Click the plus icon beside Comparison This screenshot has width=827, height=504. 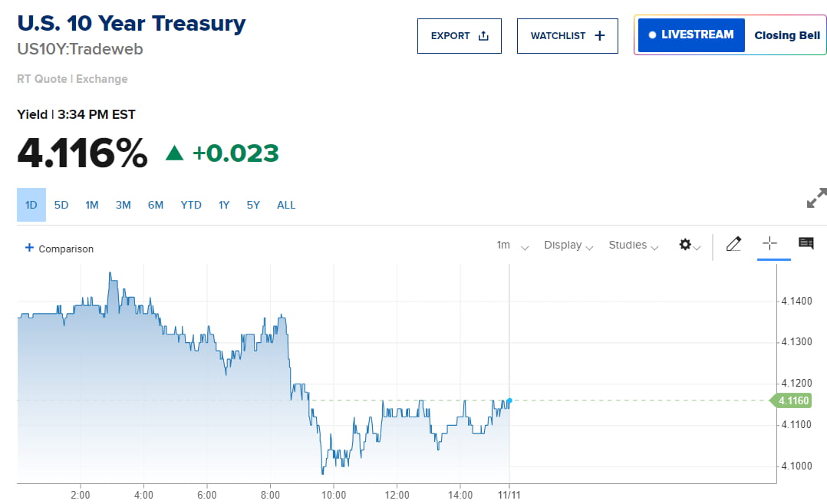[x=29, y=248]
